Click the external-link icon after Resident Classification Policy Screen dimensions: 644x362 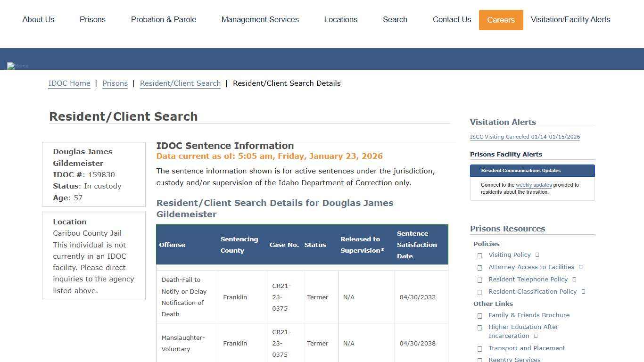(584, 291)
